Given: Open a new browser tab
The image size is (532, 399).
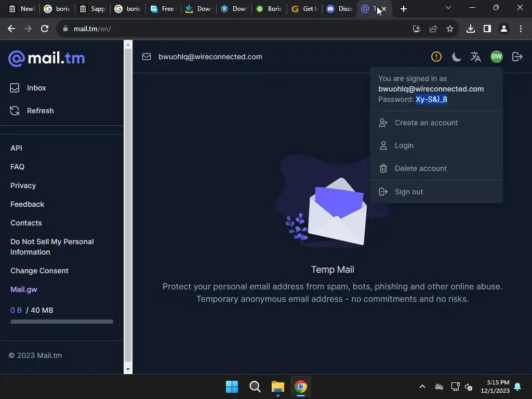Looking at the screenshot, I should (403, 9).
